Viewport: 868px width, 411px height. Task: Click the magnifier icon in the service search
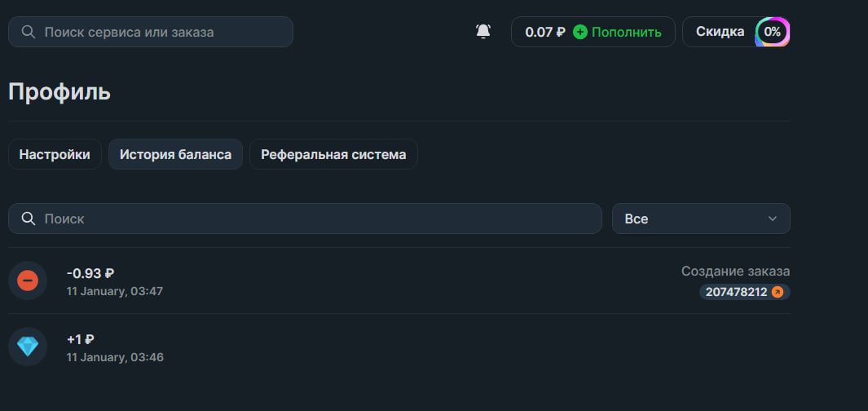point(29,32)
